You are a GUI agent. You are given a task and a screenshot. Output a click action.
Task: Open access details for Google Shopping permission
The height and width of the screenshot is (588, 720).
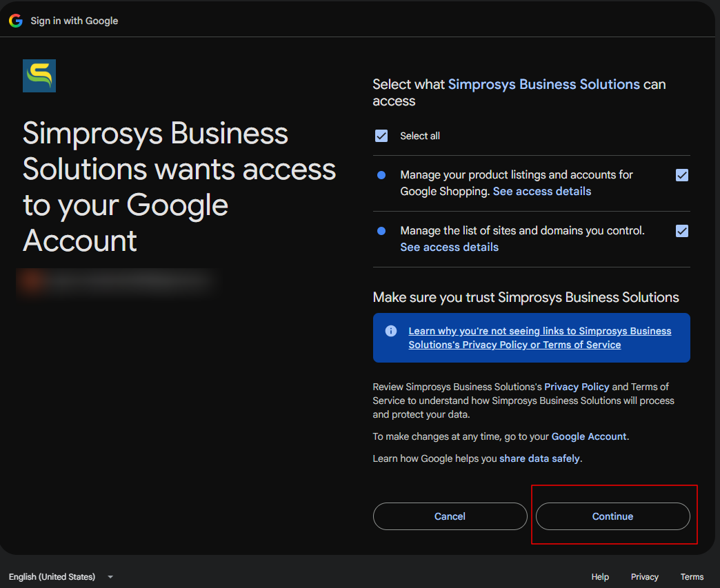tap(542, 192)
